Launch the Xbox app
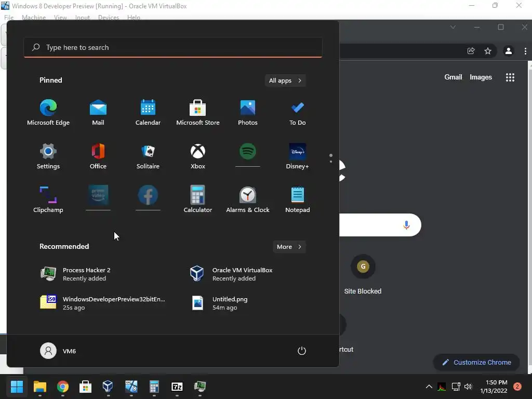 point(198,156)
